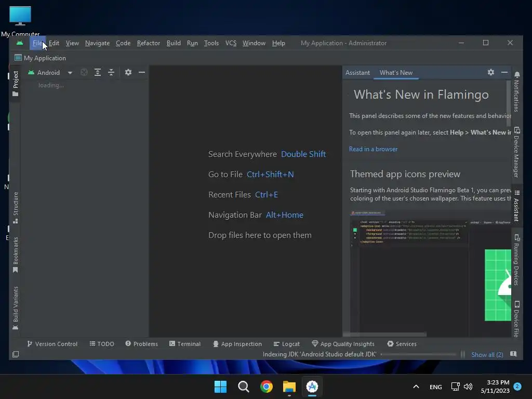Click Collapse All icon in Project panel

(x=111, y=72)
